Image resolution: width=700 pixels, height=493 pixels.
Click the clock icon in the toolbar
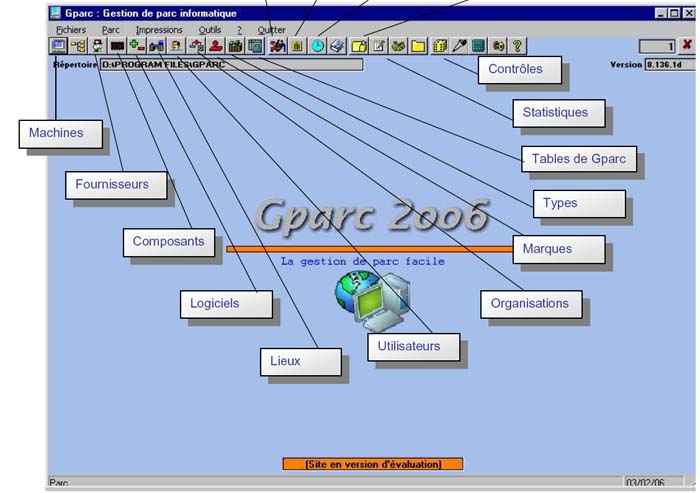click(x=317, y=46)
